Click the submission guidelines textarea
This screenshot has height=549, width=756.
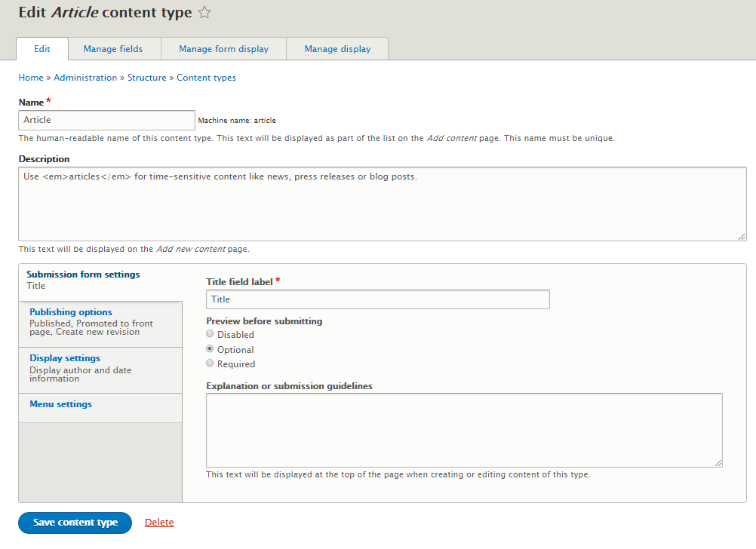tap(464, 430)
